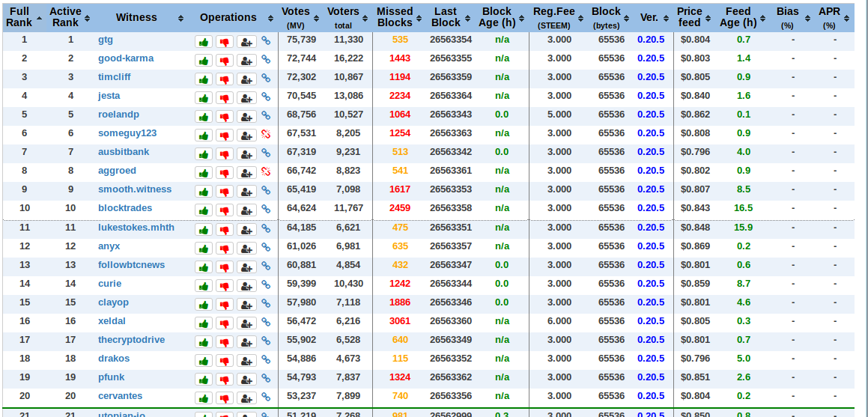Screen dimensions: 868x417
Task: Open cervantes witness link
Action: 120,396
